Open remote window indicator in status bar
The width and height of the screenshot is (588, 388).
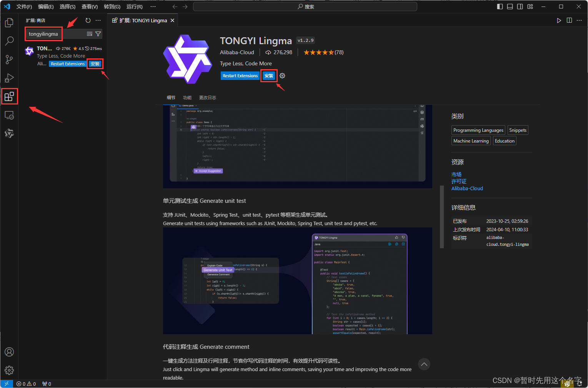tap(7, 384)
